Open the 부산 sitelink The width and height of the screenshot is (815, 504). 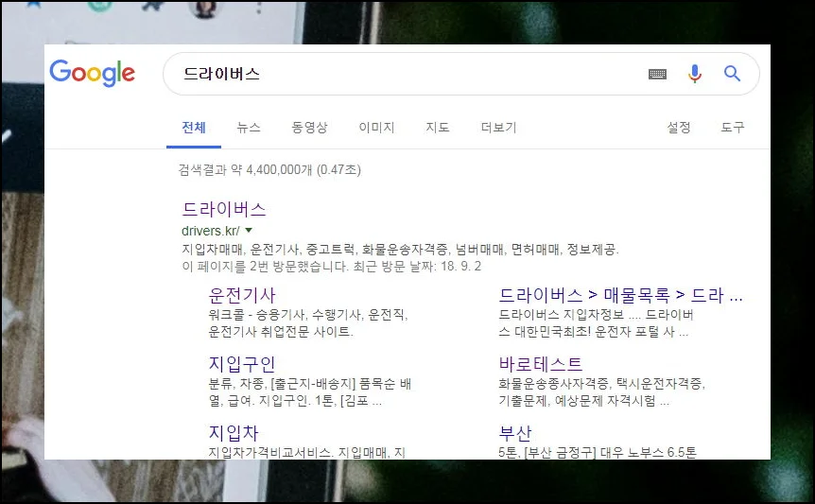tap(515, 433)
